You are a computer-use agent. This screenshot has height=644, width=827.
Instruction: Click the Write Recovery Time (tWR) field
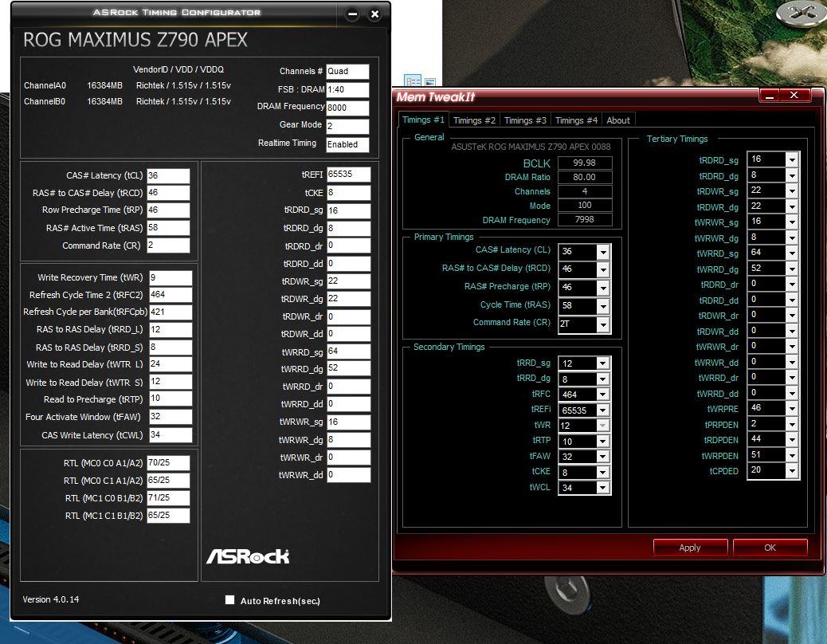[x=170, y=277]
